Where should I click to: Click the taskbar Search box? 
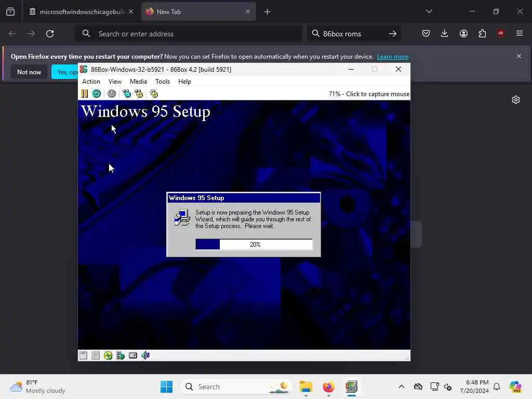point(237,387)
